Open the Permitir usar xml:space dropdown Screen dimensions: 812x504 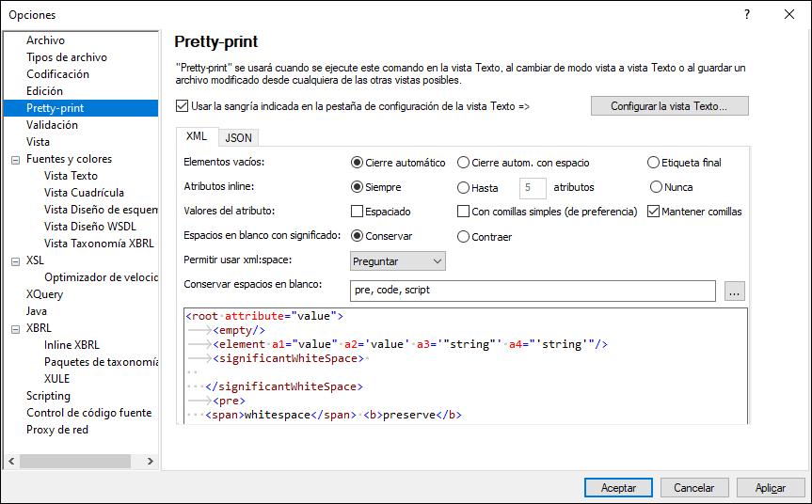[x=397, y=260]
